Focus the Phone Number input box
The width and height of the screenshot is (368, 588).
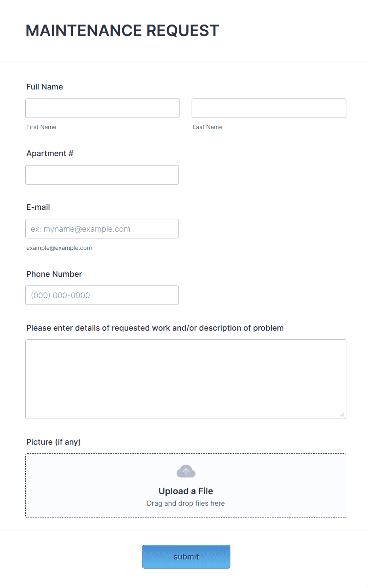(x=102, y=295)
